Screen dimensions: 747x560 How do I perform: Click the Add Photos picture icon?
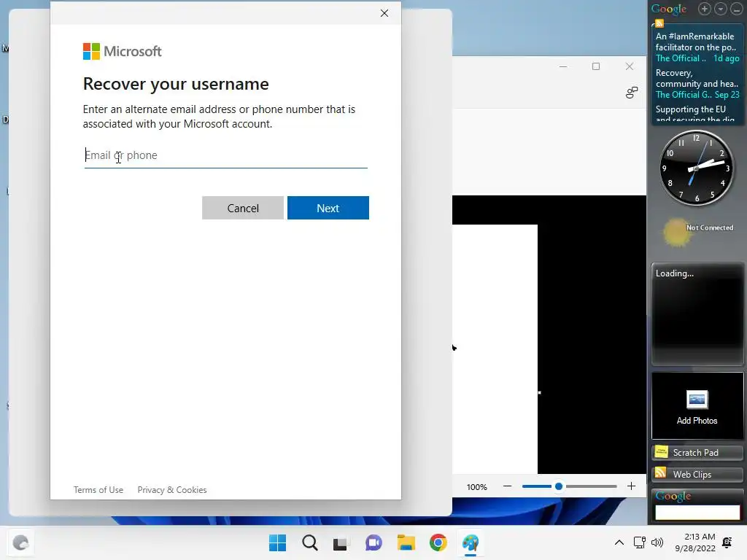point(697,399)
